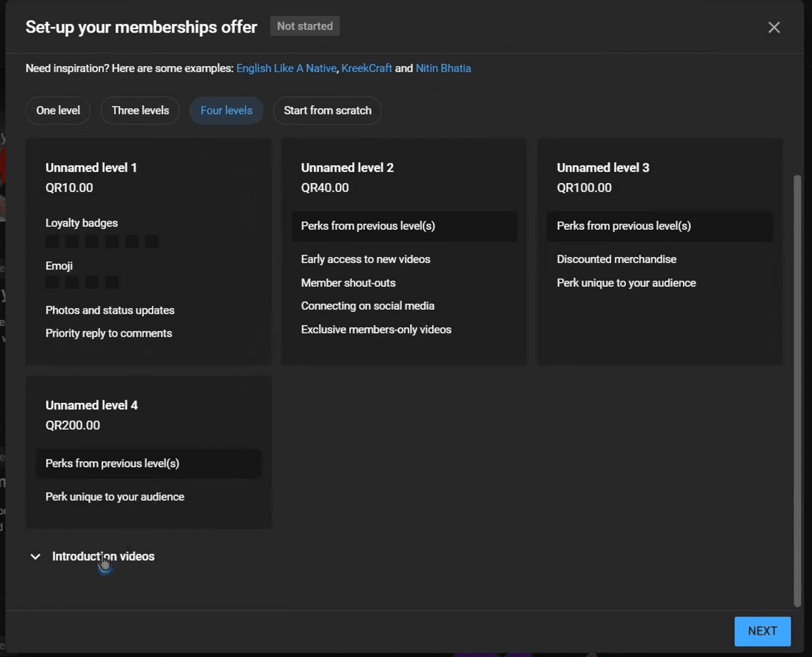This screenshot has height=657, width=812.
Task: Click the first emoji placeholder in level 1
Action: [52, 282]
